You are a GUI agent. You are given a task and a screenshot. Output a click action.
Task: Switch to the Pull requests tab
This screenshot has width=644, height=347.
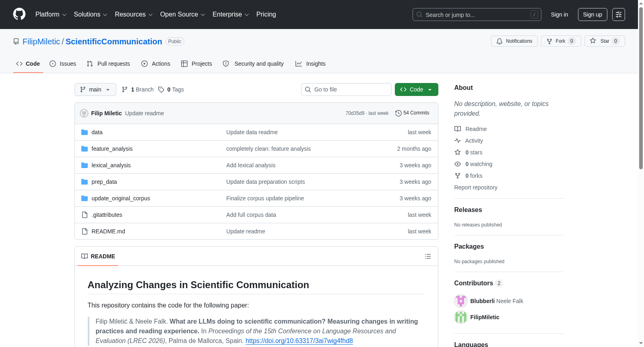pyautogui.click(x=108, y=64)
